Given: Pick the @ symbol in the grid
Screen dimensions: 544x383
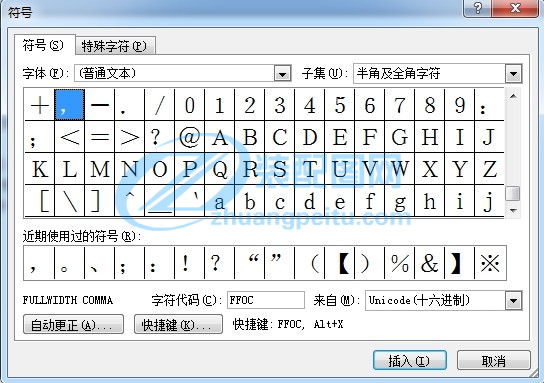Looking at the screenshot, I should click(x=189, y=137).
